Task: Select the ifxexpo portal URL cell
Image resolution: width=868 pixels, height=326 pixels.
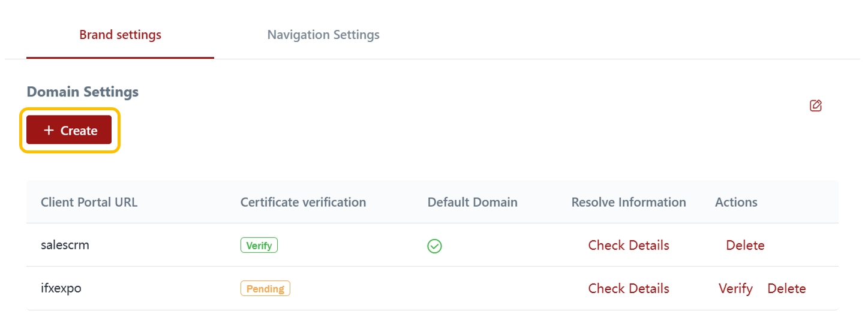Action: pos(61,288)
